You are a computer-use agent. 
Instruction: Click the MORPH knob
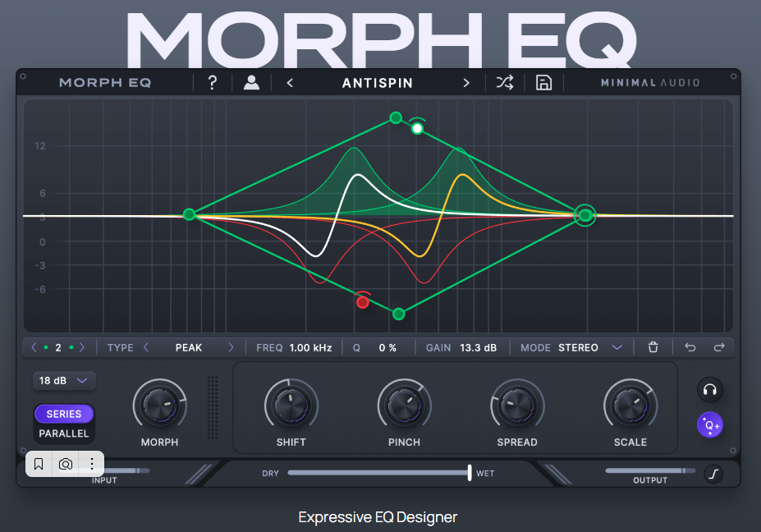[x=160, y=406]
